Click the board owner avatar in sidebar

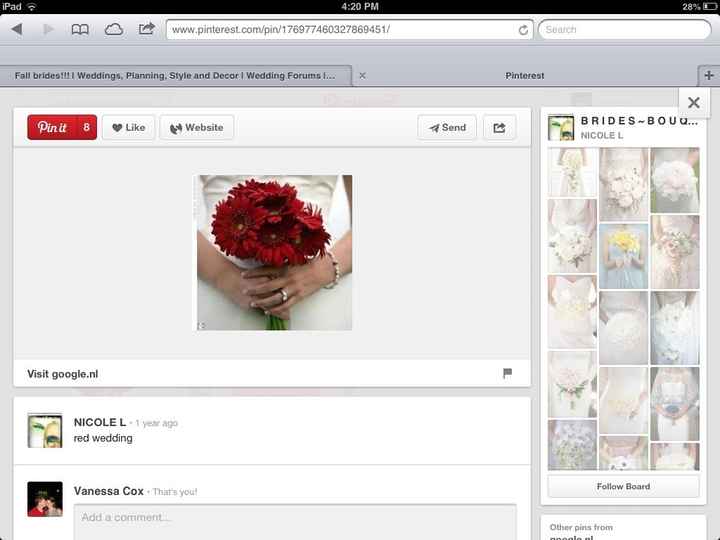click(561, 128)
